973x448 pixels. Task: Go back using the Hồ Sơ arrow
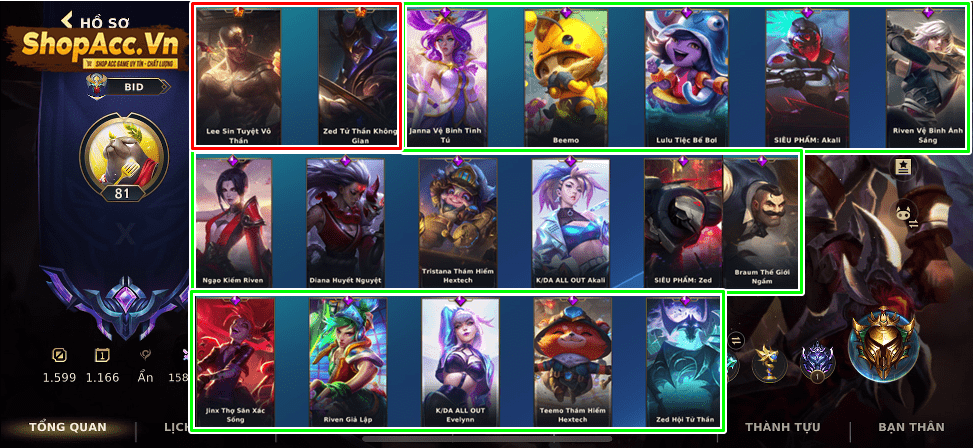(x=67, y=20)
